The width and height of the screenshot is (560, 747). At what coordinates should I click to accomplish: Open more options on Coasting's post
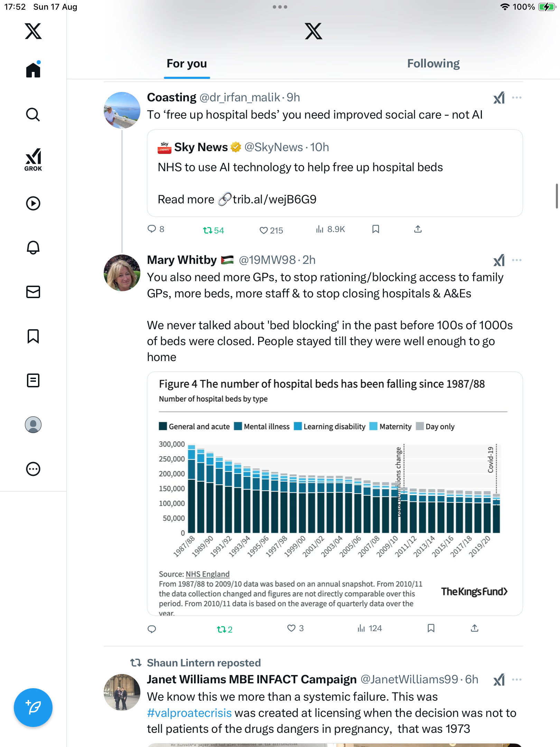[517, 98]
